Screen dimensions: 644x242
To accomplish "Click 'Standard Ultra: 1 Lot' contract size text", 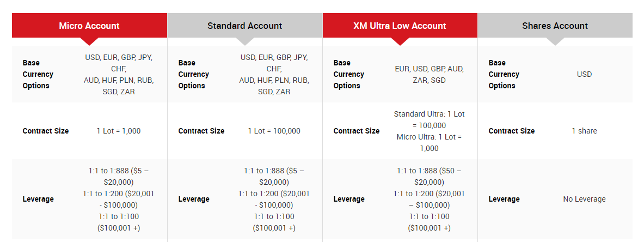I will click(429, 131).
